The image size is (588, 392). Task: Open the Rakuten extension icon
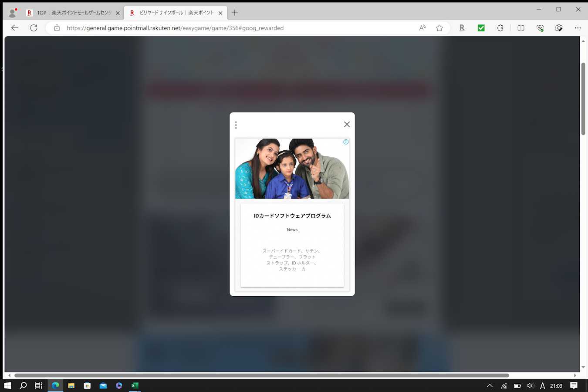tap(462, 28)
